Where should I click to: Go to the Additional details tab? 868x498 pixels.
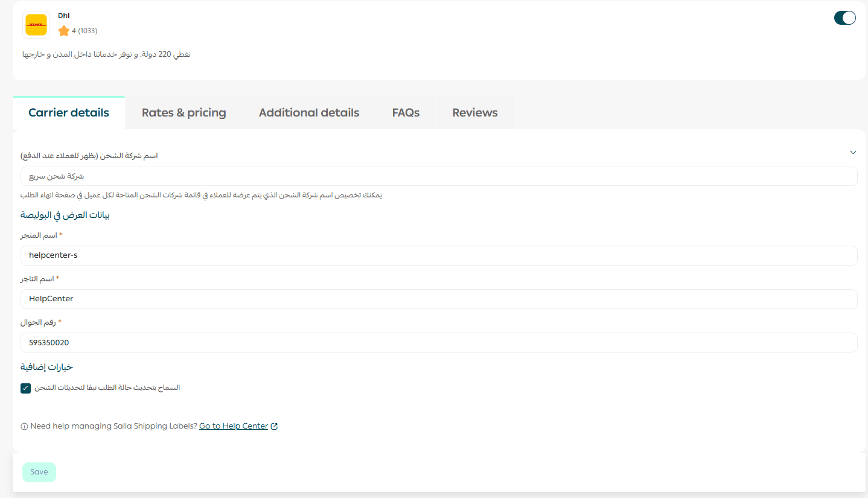(x=309, y=113)
